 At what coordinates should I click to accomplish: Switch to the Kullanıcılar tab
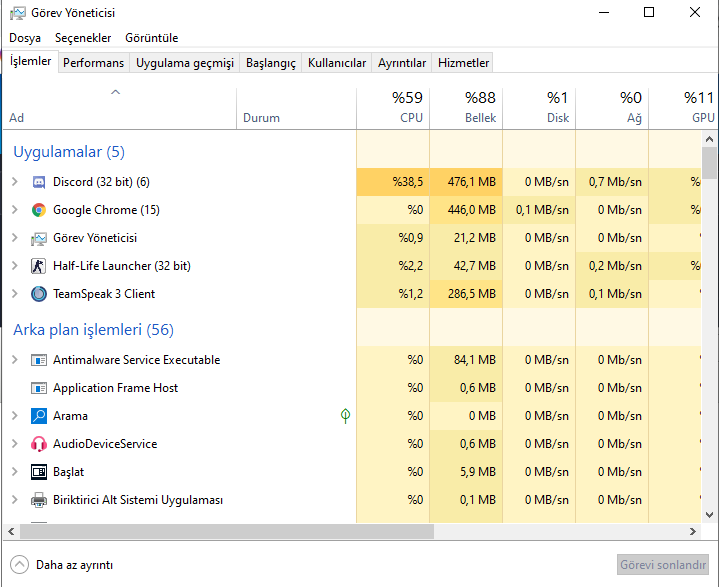click(337, 63)
